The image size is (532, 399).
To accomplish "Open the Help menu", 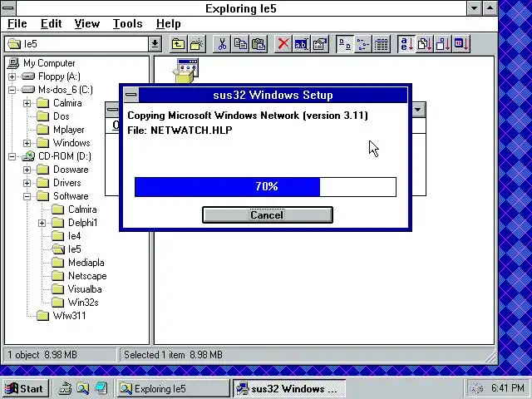I will click(168, 24).
